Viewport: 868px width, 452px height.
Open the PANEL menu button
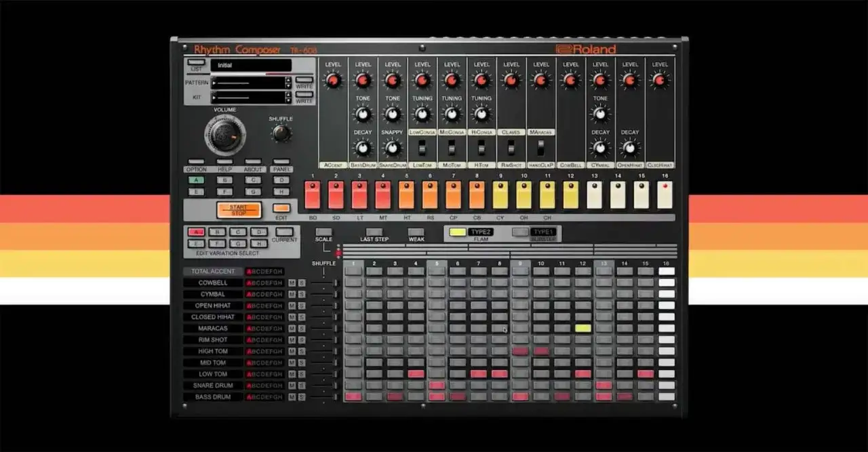[281, 162]
